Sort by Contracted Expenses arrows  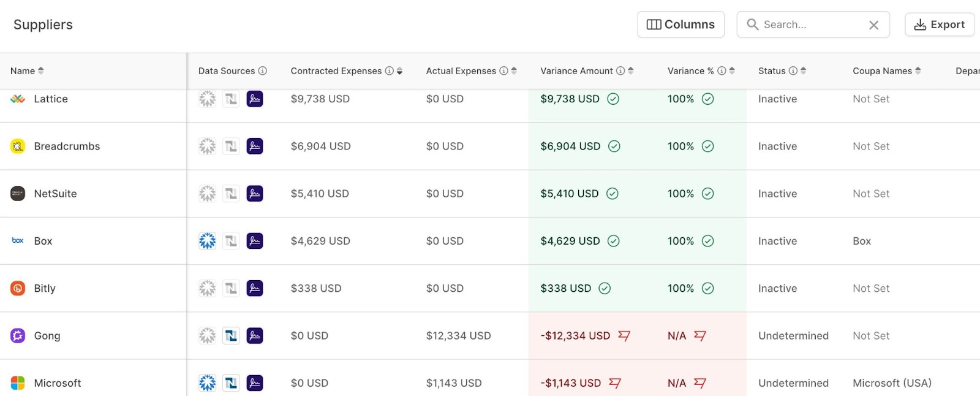(x=399, y=71)
